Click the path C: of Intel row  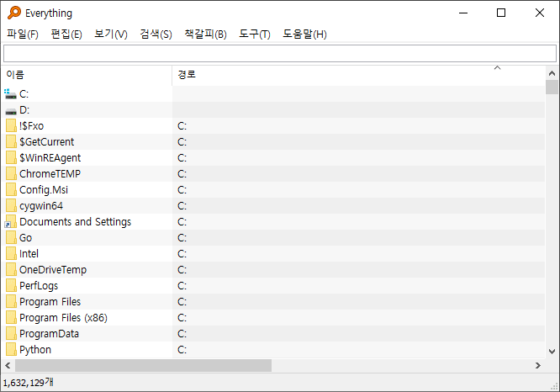(182, 254)
